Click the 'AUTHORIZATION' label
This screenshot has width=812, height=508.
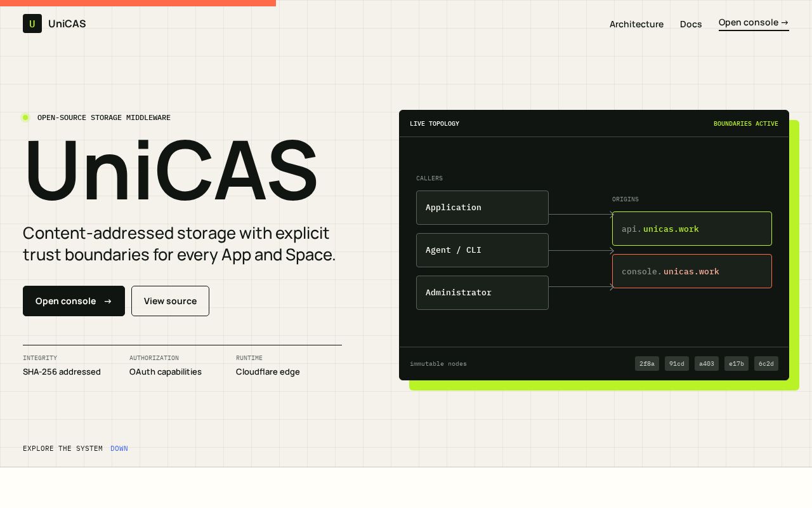(x=154, y=358)
